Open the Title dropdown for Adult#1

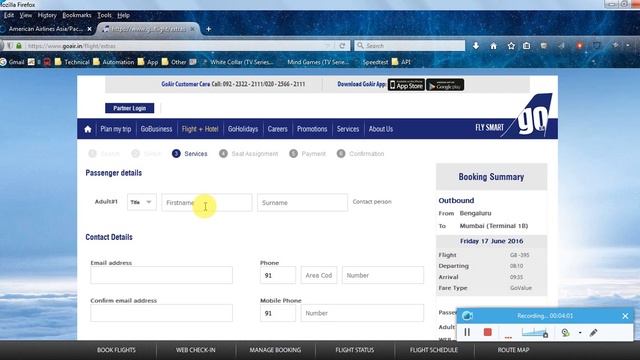pos(142,202)
